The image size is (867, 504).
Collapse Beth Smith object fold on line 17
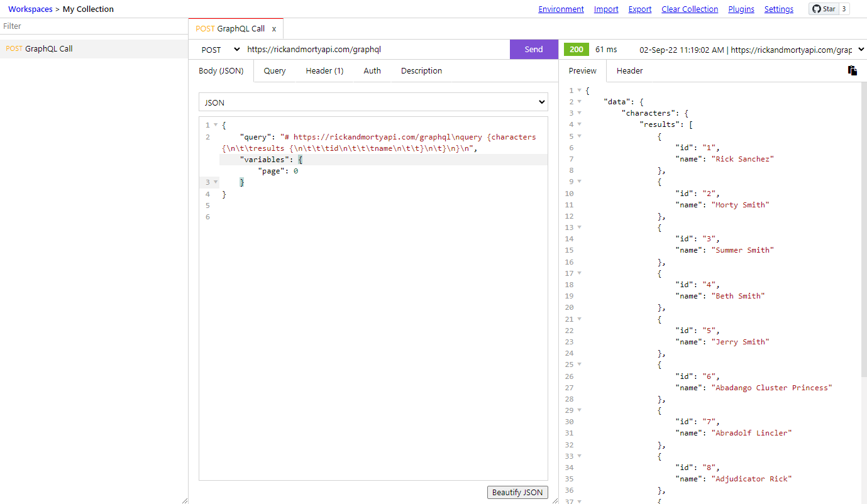(x=579, y=273)
